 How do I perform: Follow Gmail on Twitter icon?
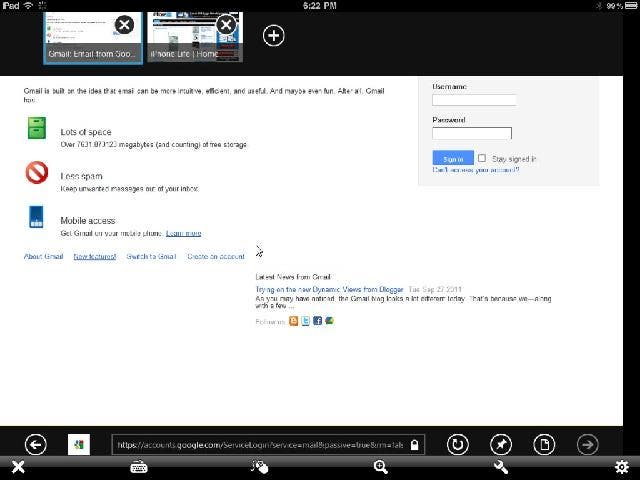tap(305, 321)
